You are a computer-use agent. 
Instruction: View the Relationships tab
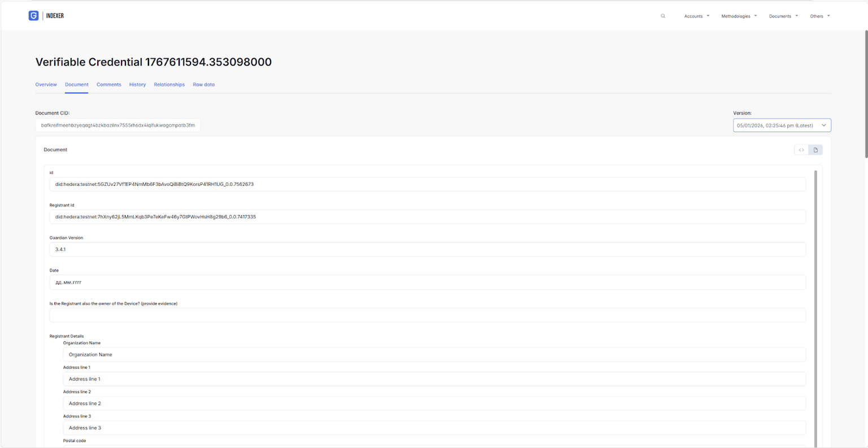tap(169, 85)
